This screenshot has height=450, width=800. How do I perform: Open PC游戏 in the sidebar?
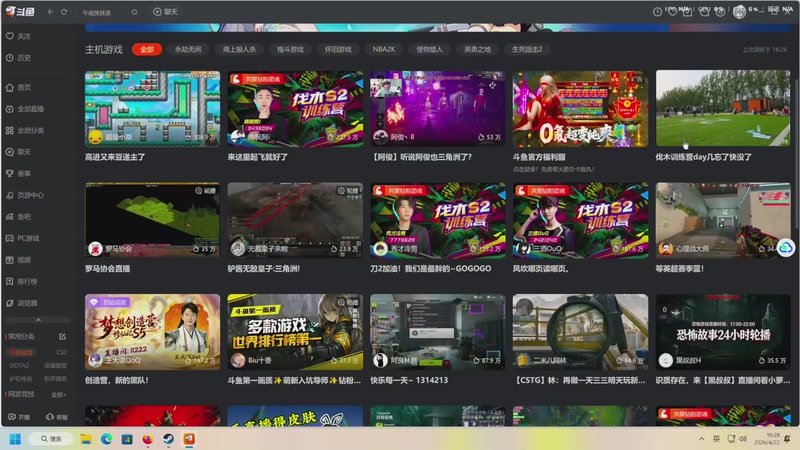click(22, 238)
